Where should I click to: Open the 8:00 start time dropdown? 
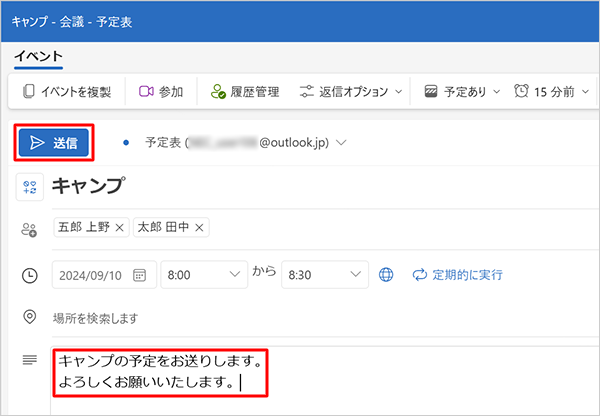(x=204, y=275)
